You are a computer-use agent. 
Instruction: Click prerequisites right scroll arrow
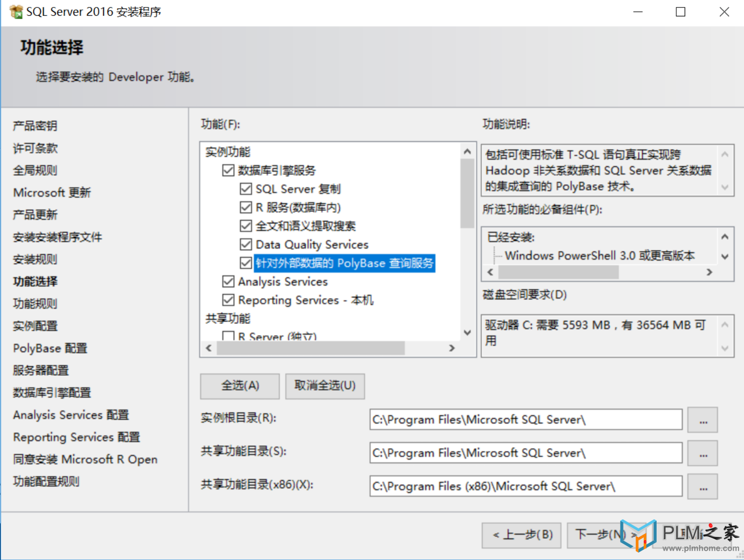pyautogui.click(x=709, y=272)
